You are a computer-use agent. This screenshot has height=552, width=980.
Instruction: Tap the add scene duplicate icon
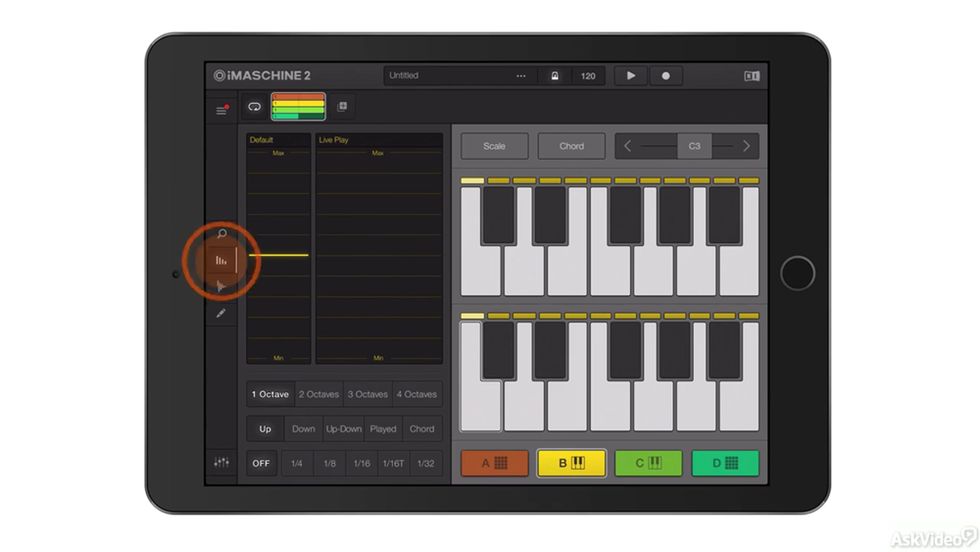pos(342,106)
